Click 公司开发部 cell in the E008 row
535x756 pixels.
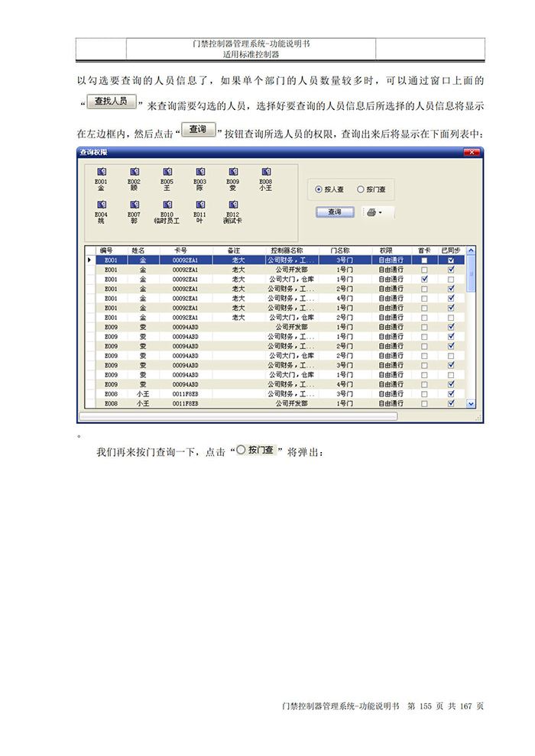tap(291, 403)
